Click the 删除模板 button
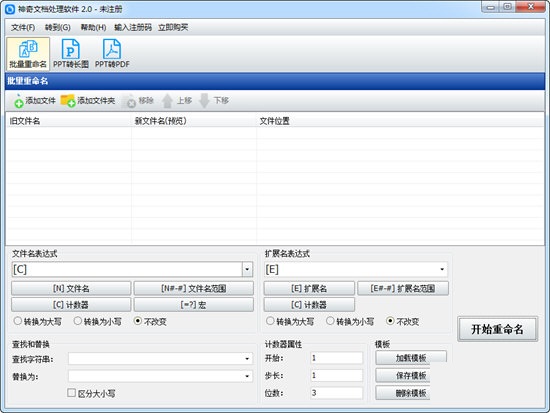 403,393
